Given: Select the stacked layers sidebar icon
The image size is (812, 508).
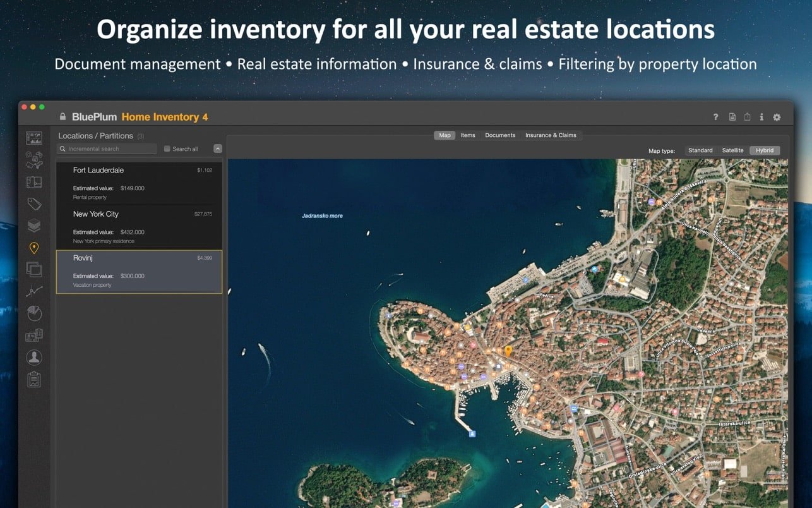Looking at the screenshot, I should pos(34,226).
